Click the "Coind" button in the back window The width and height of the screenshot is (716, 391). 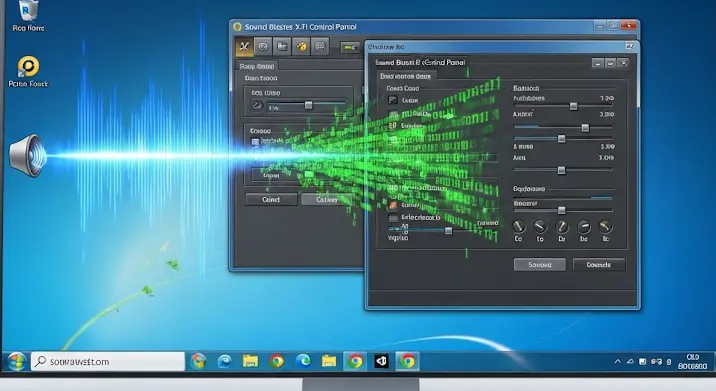point(271,200)
